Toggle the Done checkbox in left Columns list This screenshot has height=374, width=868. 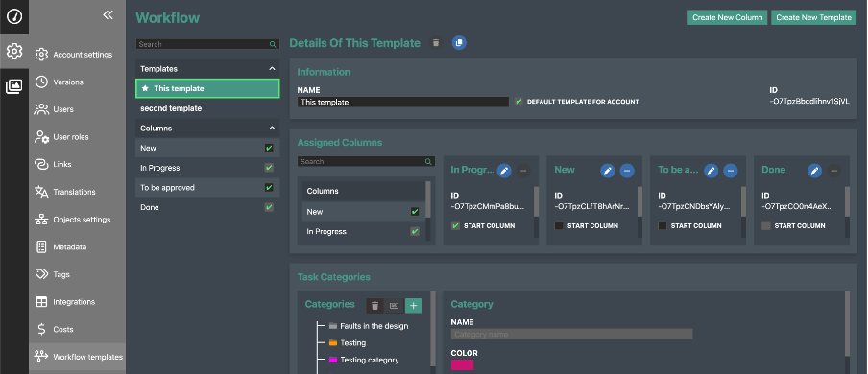point(269,207)
